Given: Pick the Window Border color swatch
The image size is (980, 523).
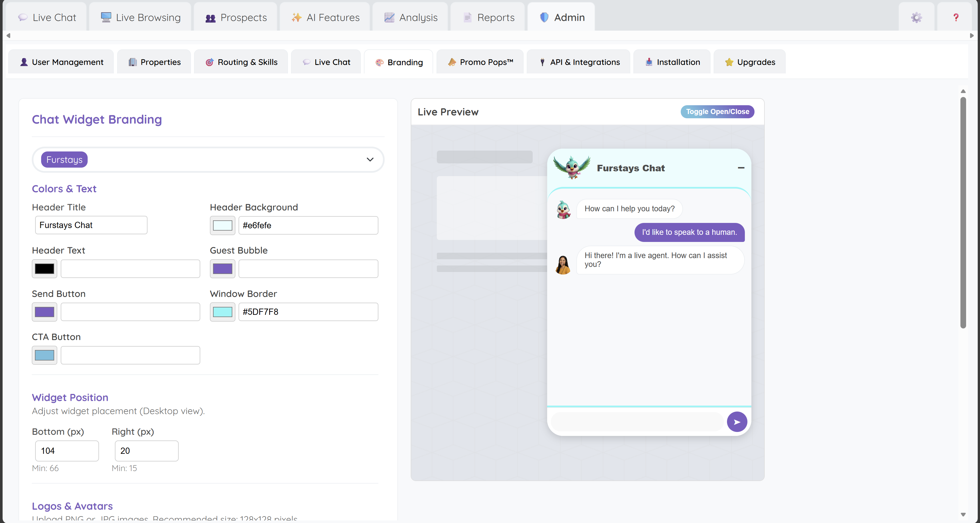Looking at the screenshot, I should [x=223, y=312].
